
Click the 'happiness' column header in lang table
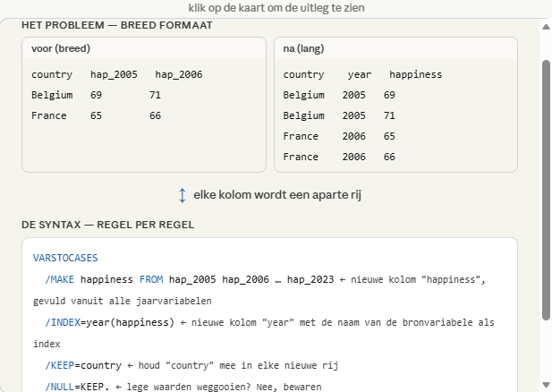coord(415,74)
